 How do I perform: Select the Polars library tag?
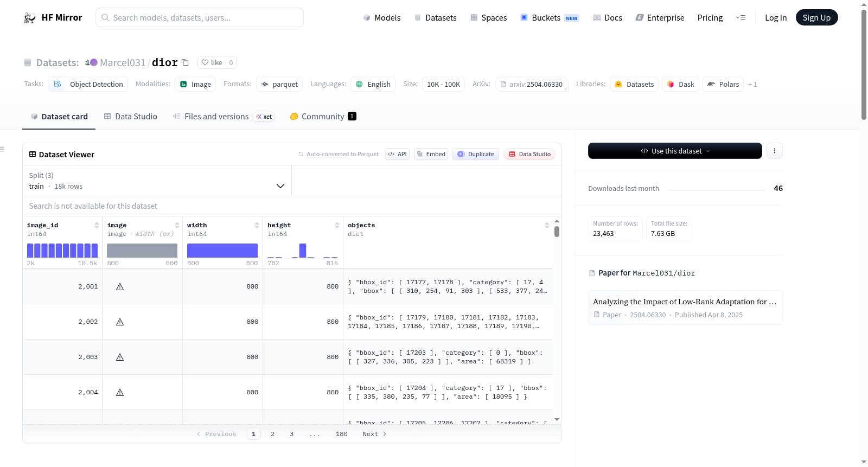(x=723, y=85)
